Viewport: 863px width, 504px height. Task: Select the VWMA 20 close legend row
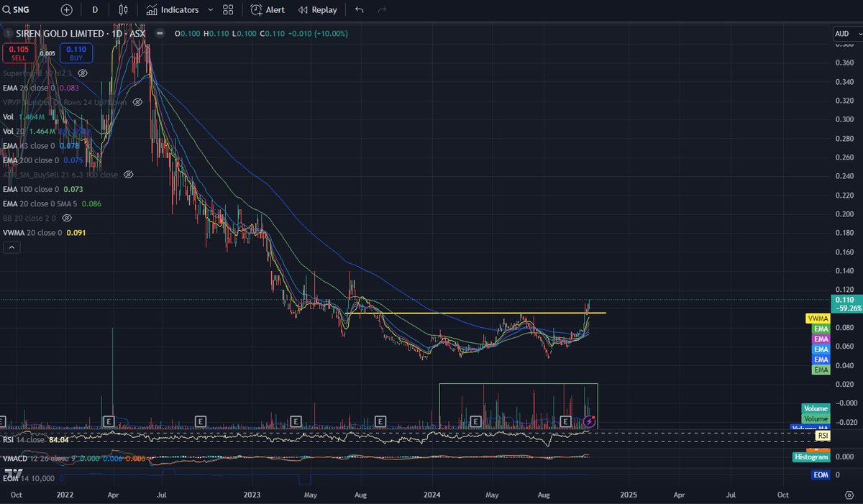click(45, 232)
